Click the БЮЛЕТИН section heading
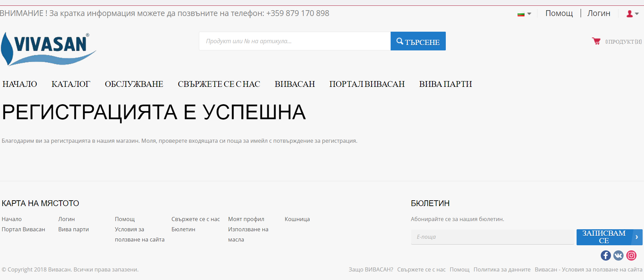Screen dimensions: 644x280 [430, 203]
